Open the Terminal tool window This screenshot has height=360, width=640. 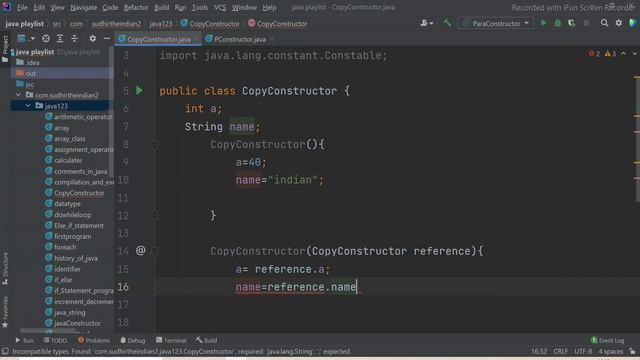coord(171,340)
